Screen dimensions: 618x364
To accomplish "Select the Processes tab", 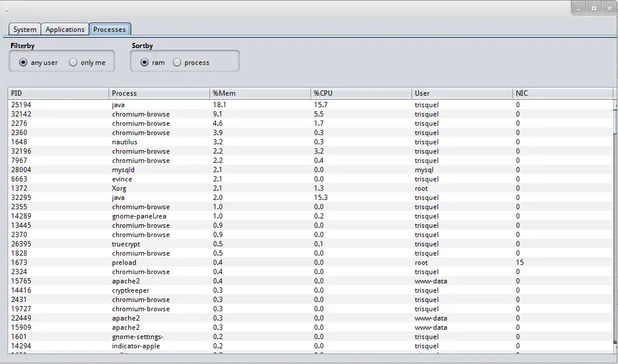I will point(110,30).
